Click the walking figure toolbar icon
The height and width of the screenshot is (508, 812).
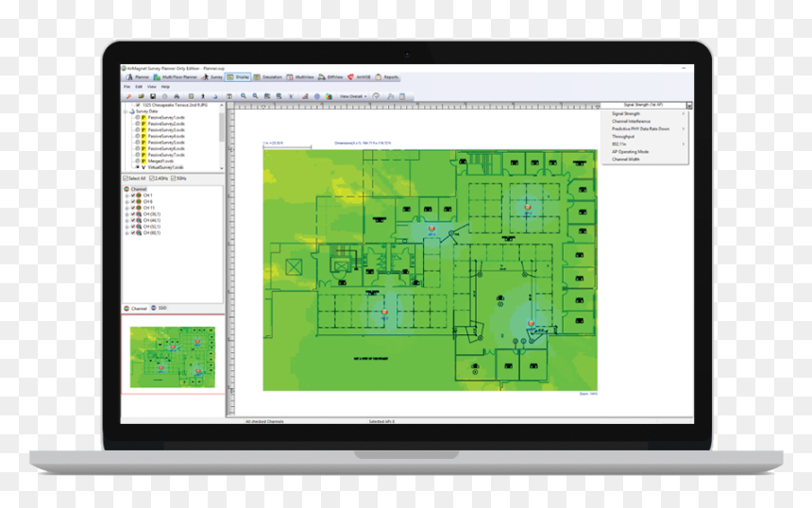click(203, 96)
